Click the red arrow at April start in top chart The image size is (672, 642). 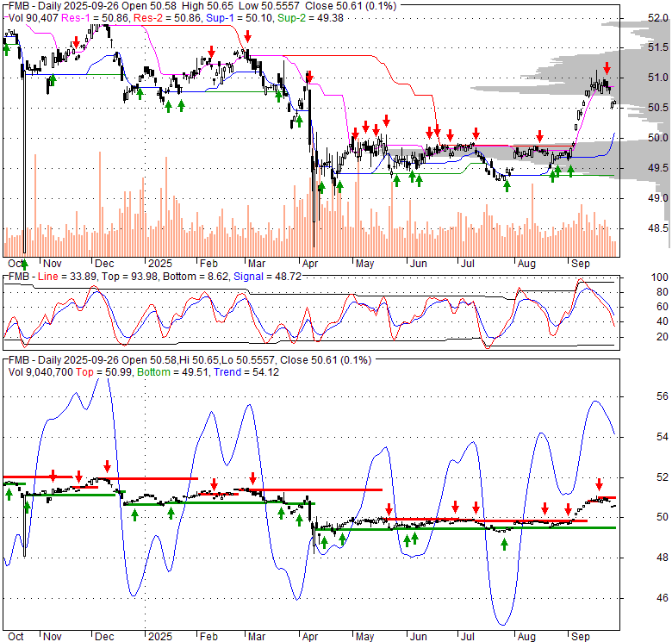click(x=309, y=78)
